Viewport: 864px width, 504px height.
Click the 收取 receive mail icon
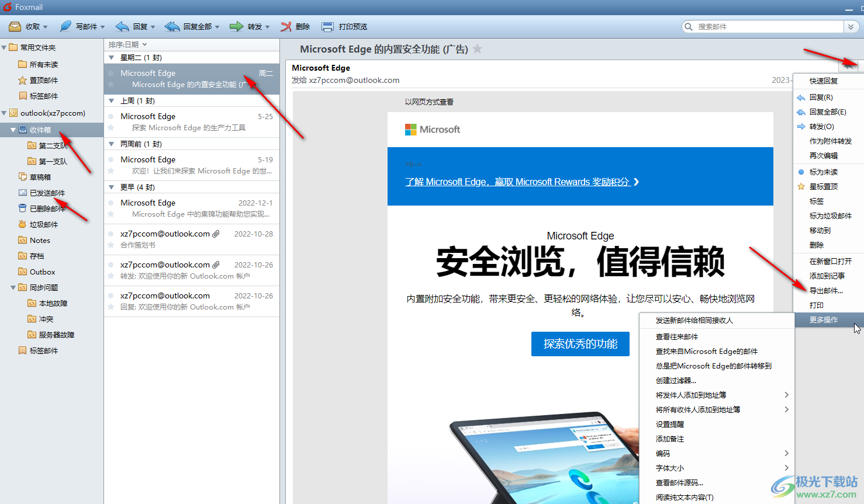click(15, 26)
